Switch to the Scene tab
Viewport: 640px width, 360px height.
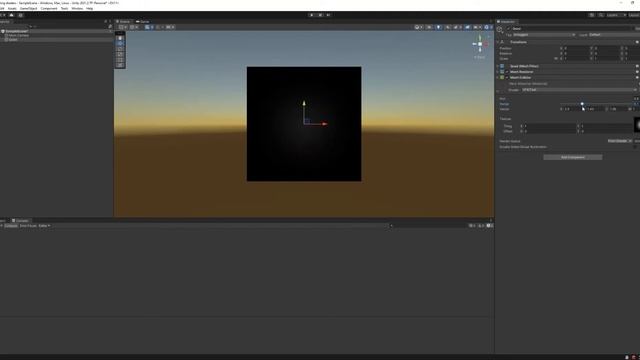pyautogui.click(x=124, y=22)
